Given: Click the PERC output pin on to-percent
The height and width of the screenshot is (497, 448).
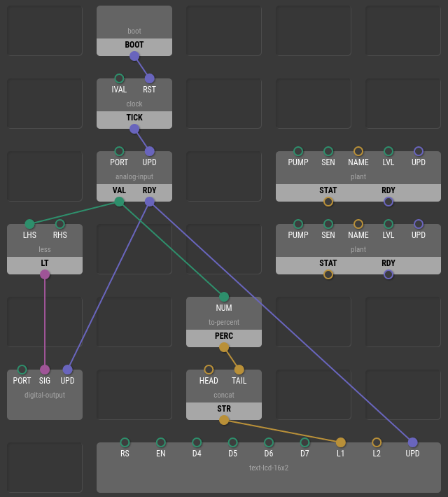Looking at the screenshot, I should tap(224, 347).
